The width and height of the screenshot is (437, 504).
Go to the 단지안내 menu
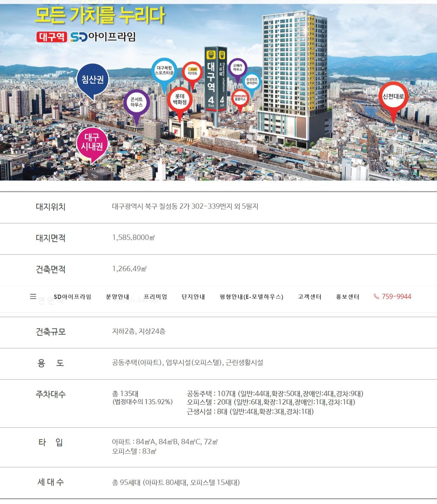[x=193, y=297]
